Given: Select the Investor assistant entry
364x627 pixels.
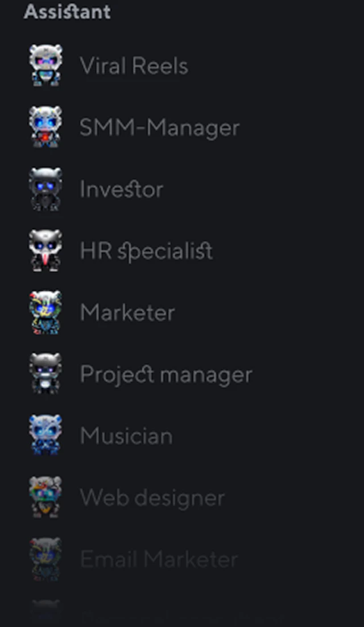Looking at the screenshot, I should [122, 189].
